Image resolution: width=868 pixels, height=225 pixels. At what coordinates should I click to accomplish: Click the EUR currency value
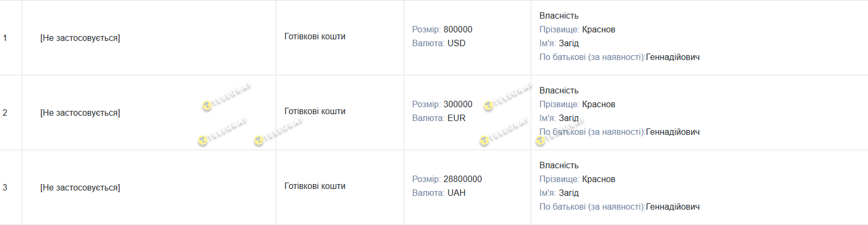point(456,118)
